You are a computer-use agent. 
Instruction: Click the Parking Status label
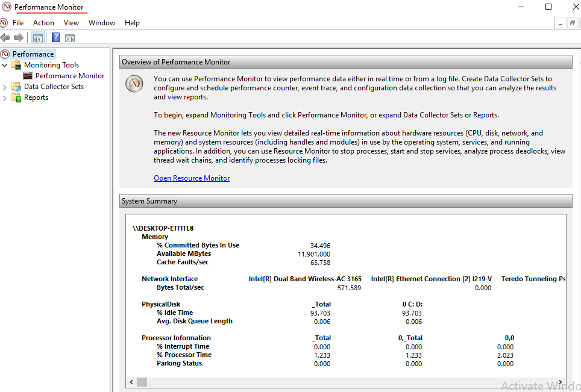(x=180, y=364)
